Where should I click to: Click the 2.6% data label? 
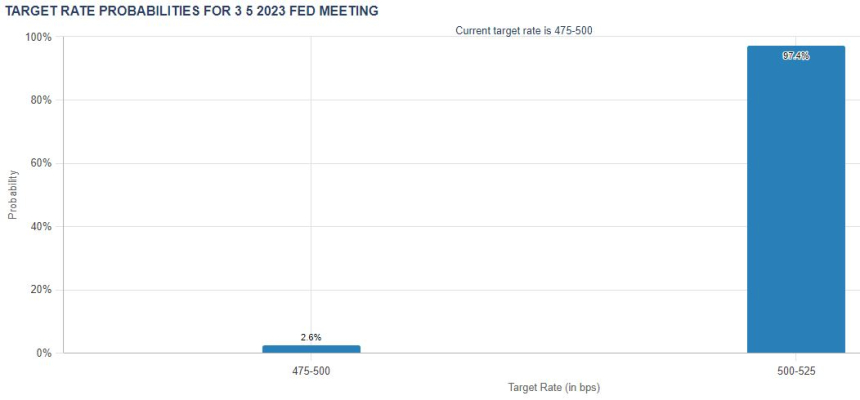[311, 338]
